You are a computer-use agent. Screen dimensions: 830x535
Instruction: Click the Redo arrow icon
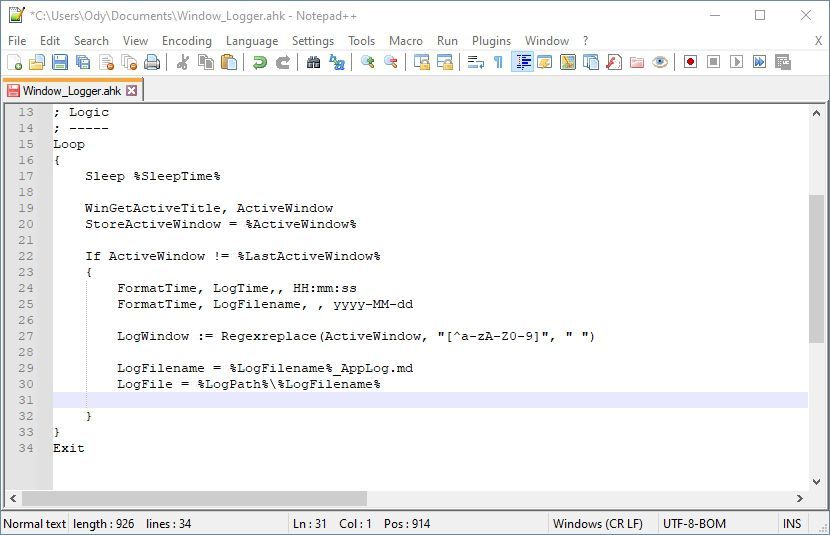click(x=283, y=62)
